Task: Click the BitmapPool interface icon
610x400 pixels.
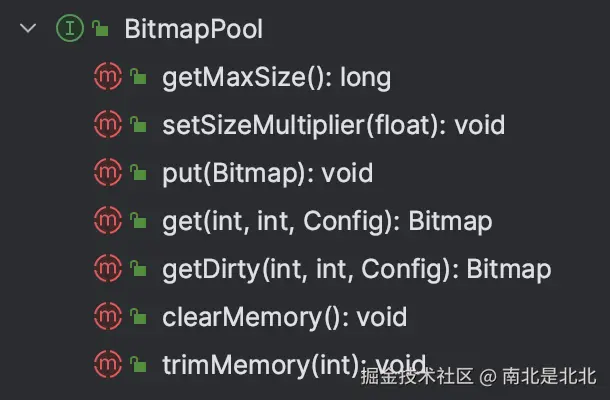Action: 69,28
